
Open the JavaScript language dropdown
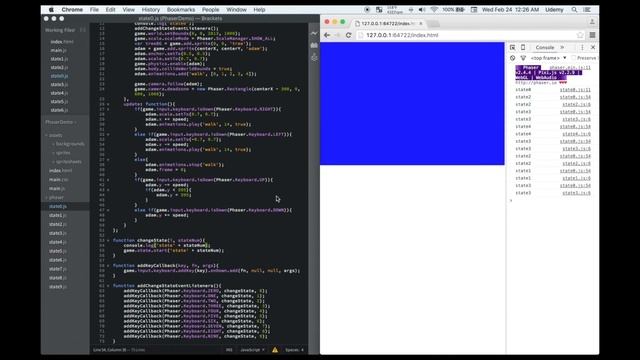coord(252,350)
